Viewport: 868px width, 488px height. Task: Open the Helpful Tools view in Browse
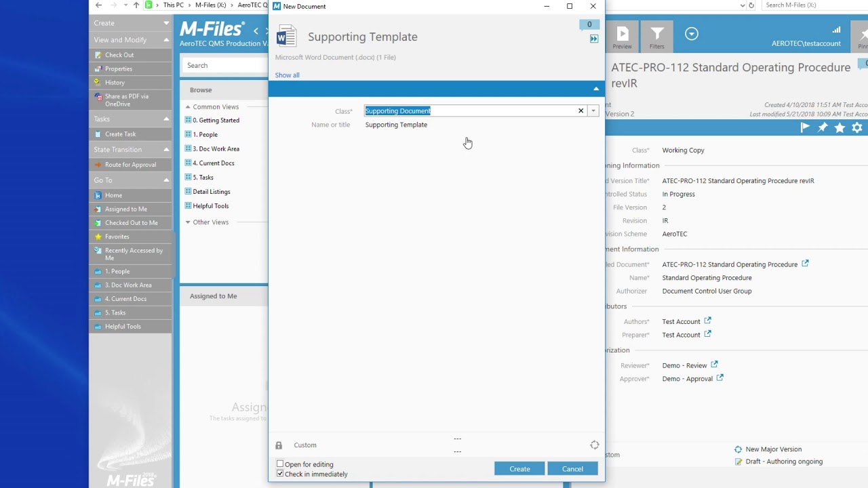210,206
